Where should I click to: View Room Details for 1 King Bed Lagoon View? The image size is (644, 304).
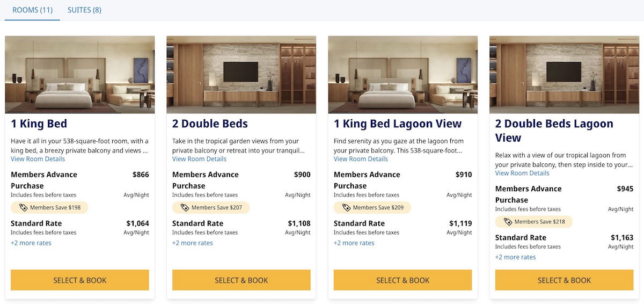point(361,159)
